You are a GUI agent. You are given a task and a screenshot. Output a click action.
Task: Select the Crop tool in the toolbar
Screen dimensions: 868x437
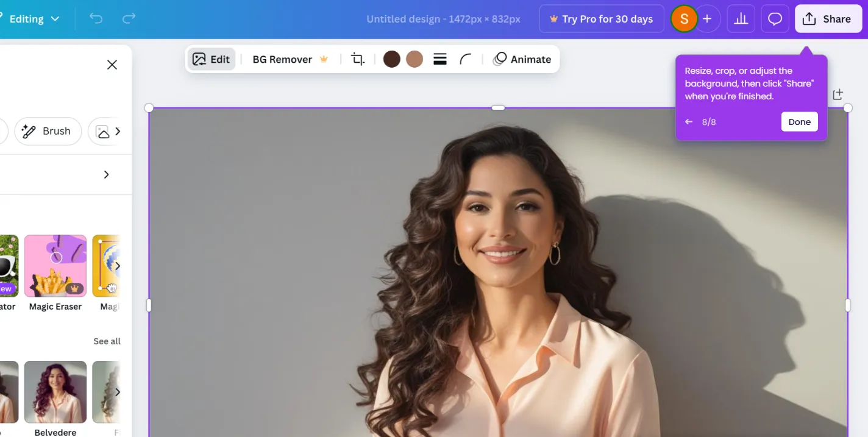357,59
